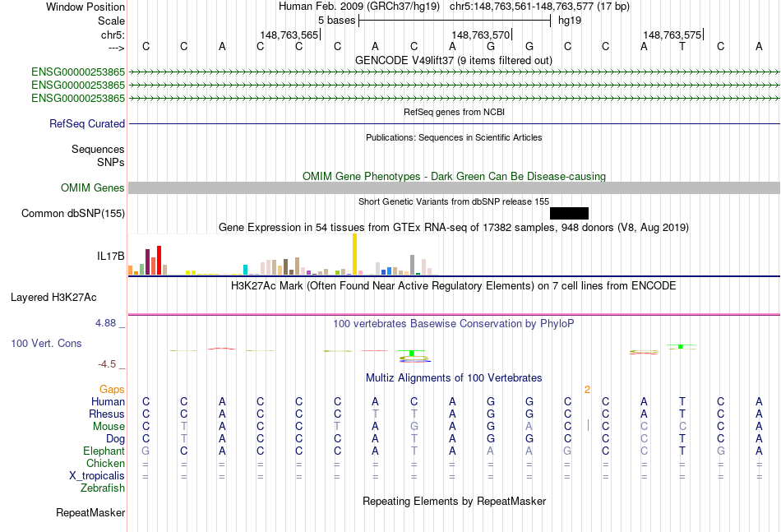Click the OMIM Genes label
Screen dimensions: 781x532
coord(92,187)
